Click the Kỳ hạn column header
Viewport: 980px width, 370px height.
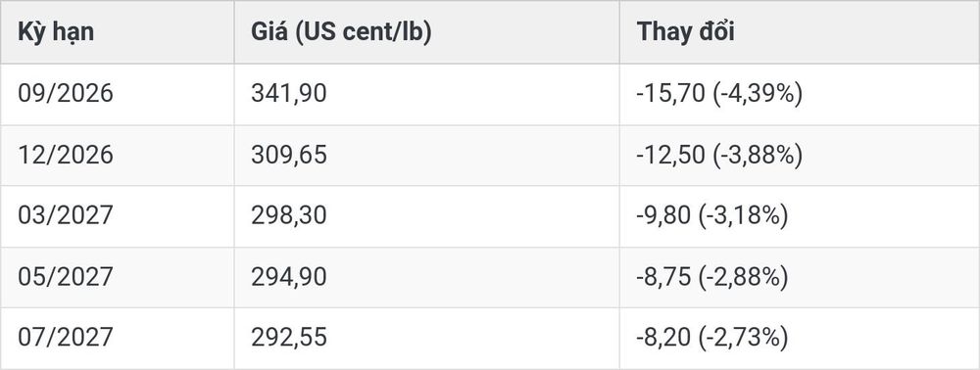click(x=56, y=32)
